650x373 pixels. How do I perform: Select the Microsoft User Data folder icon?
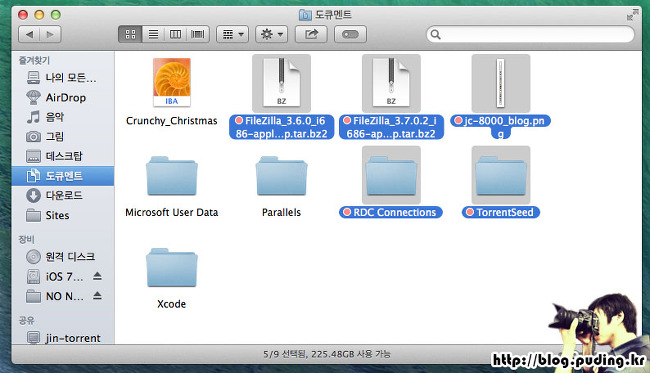172,176
